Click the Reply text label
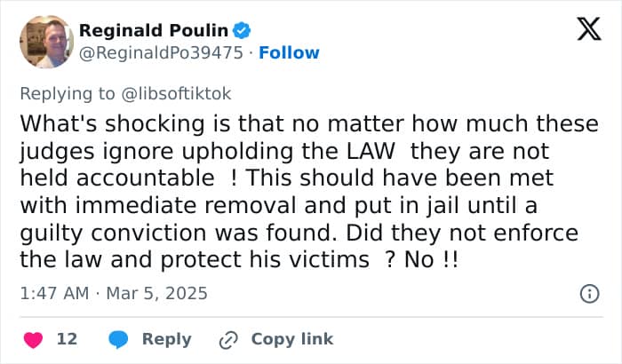This screenshot has width=622, height=364. tap(167, 339)
